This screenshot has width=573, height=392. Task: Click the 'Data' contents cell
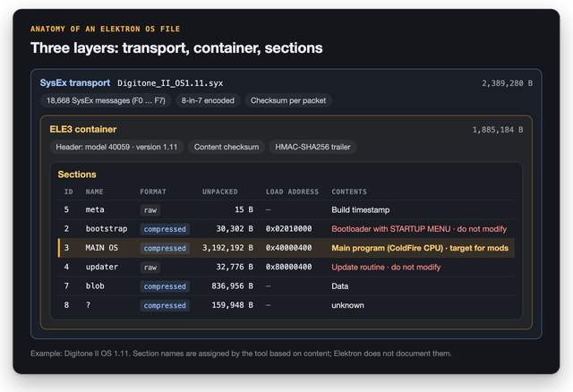340,286
